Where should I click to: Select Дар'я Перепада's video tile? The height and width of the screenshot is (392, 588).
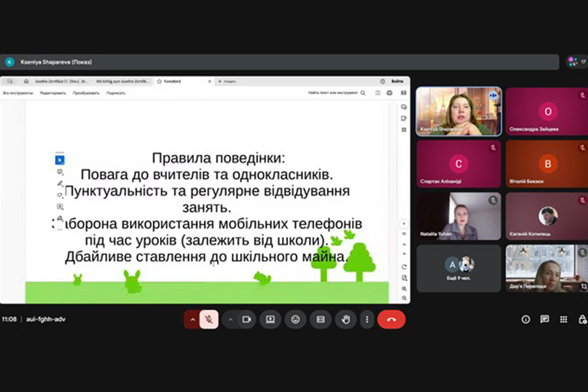coord(547,269)
